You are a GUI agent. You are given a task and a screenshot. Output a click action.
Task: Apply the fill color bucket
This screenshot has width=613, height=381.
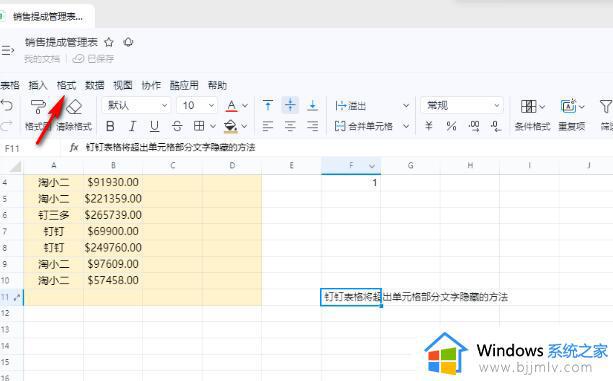[x=231, y=126]
